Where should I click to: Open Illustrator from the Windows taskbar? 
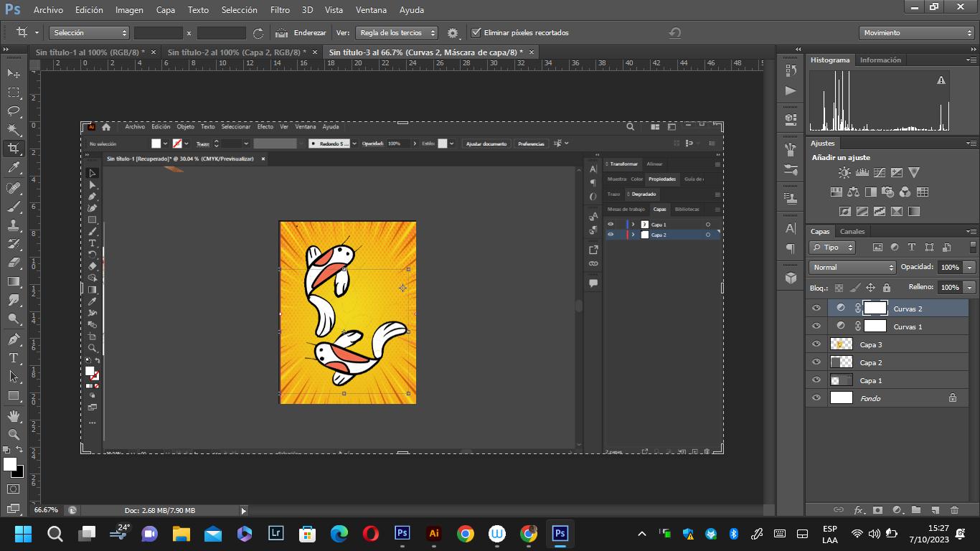click(x=433, y=534)
